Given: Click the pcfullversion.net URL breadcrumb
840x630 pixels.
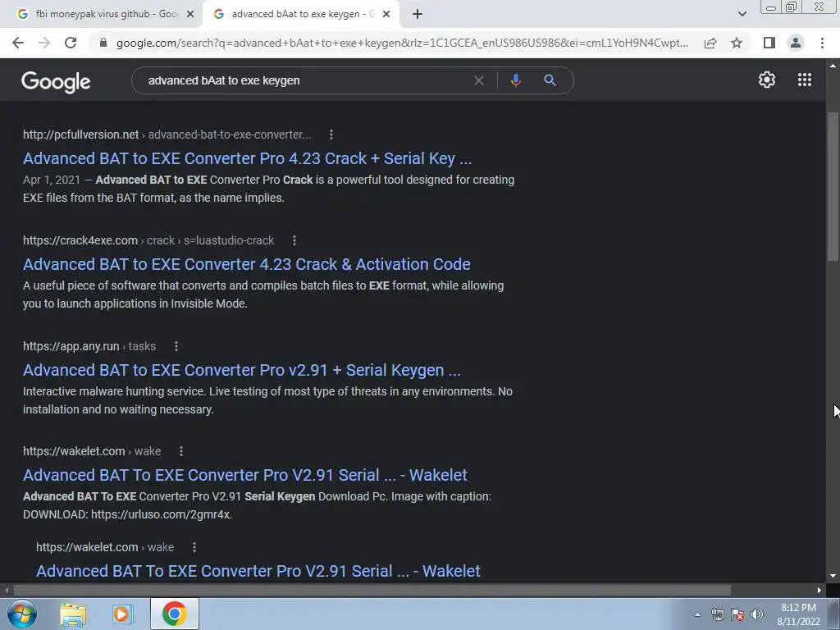Looking at the screenshot, I should coord(167,135).
